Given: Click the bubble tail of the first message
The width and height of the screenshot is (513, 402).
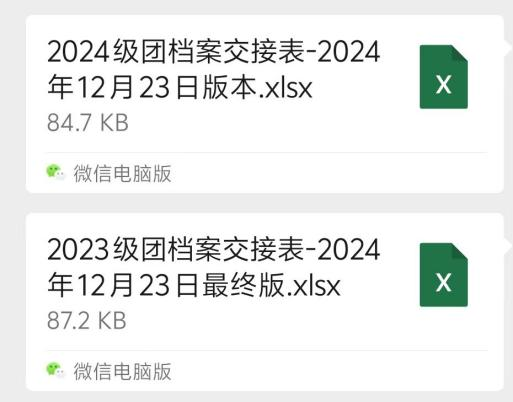Looking at the screenshot, I should [507, 48].
